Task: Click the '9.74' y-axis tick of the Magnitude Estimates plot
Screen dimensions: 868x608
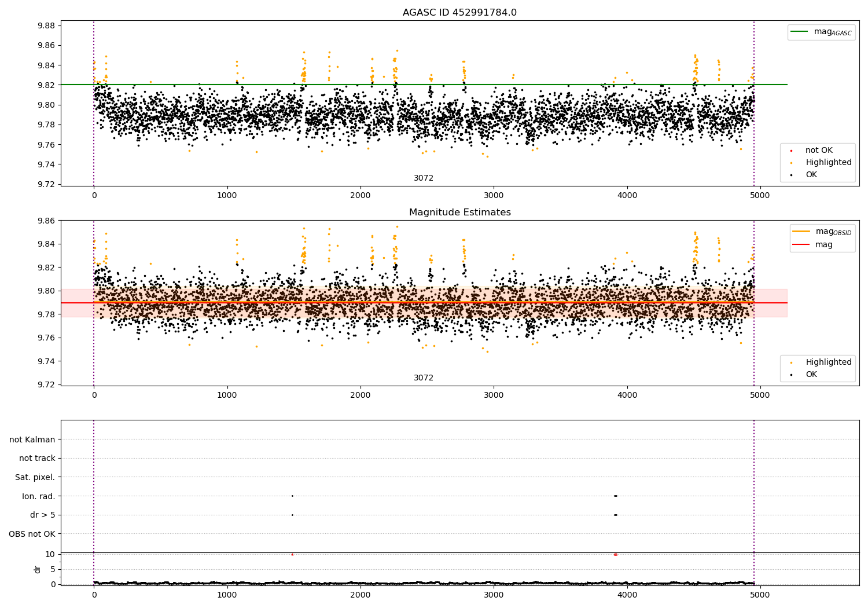Action: click(x=46, y=362)
